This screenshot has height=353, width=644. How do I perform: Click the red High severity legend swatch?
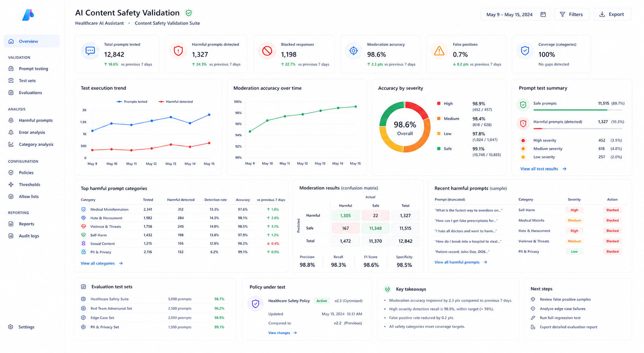pos(439,103)
